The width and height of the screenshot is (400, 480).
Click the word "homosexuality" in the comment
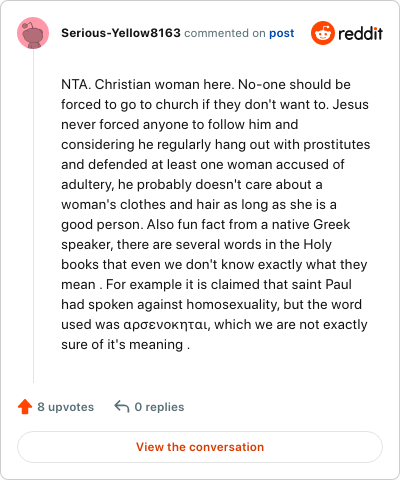[x=232, y=305]
